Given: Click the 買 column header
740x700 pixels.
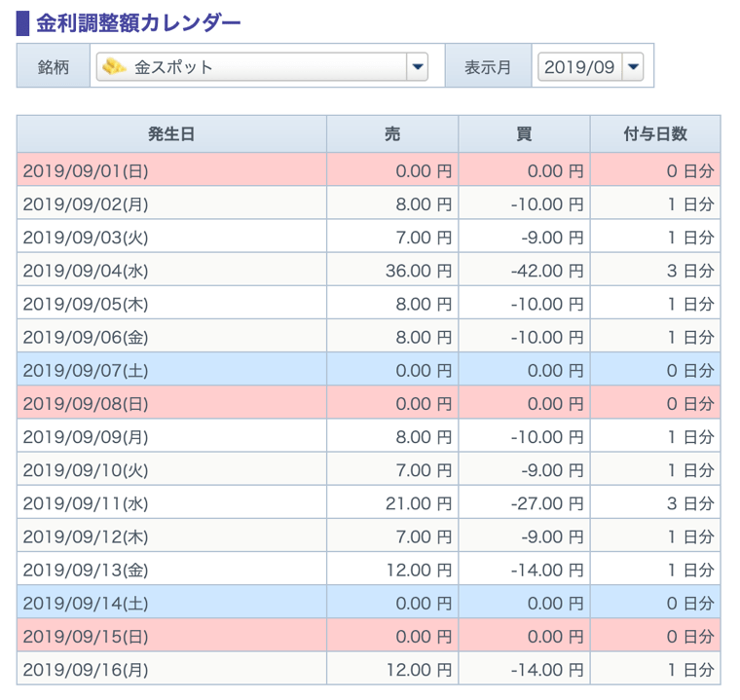Looking at the screenshot, I should pos(524,134).
